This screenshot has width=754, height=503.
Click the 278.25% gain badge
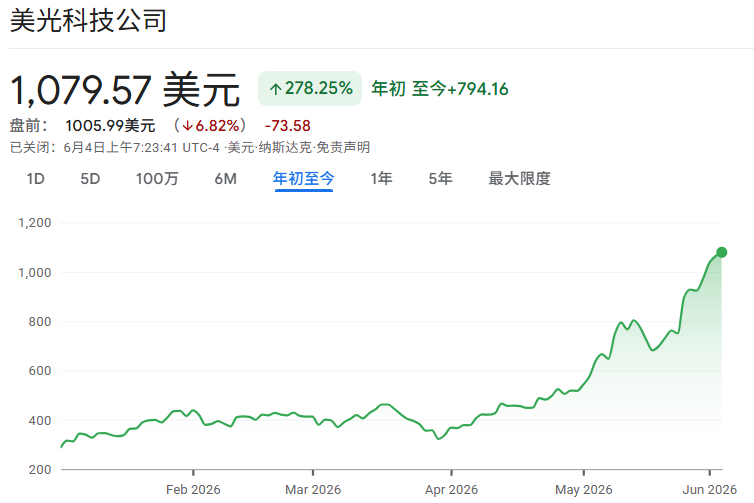click(310, 88)
